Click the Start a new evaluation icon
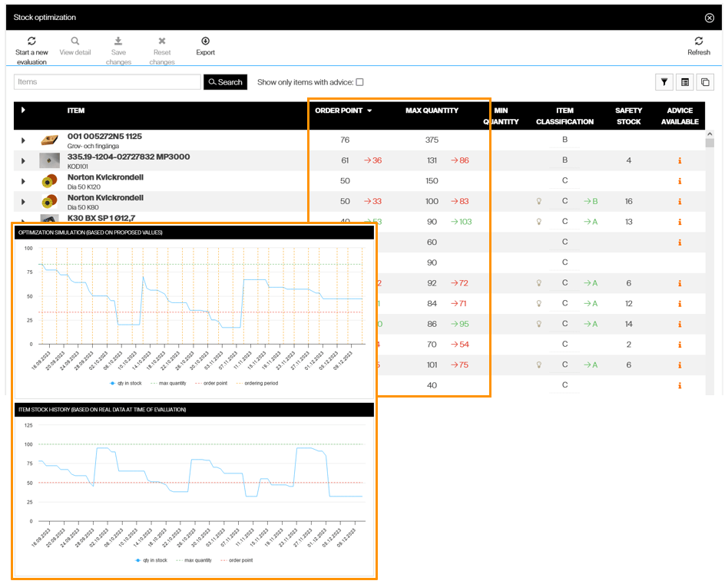This screenshot has width=728, height=584. (x=31, y=41)
